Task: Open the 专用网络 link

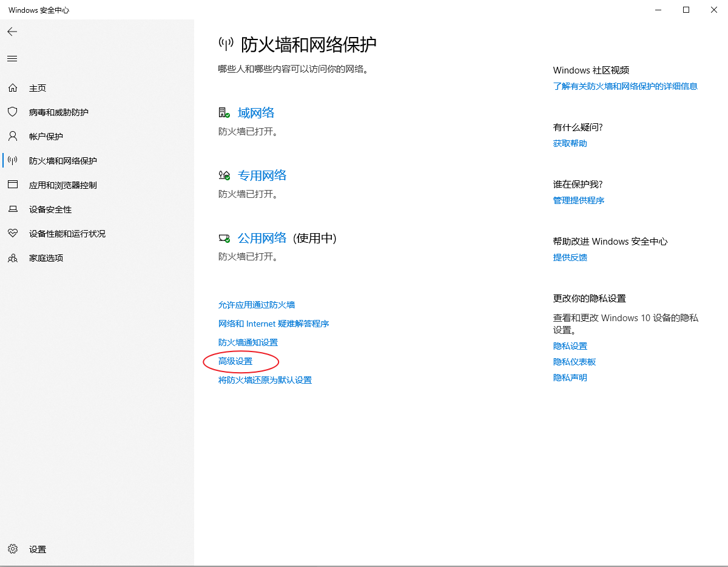Action: pyautogui.click(x=262, y=175)
